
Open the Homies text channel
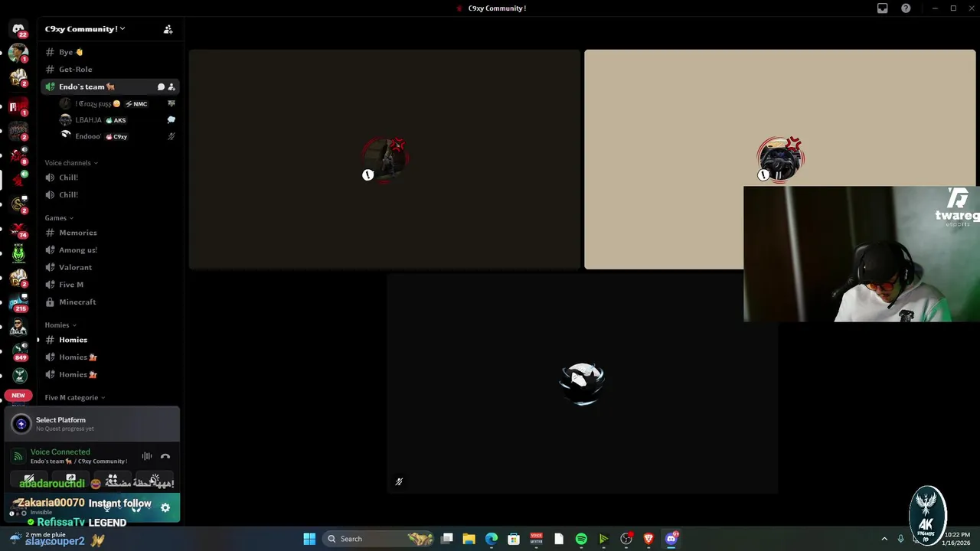coord(110,340)
